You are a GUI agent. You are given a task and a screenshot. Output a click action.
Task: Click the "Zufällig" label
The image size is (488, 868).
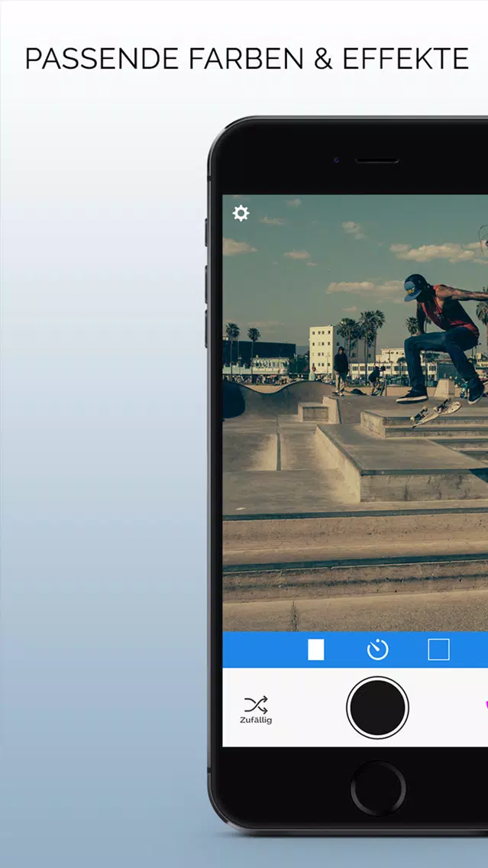256,721
